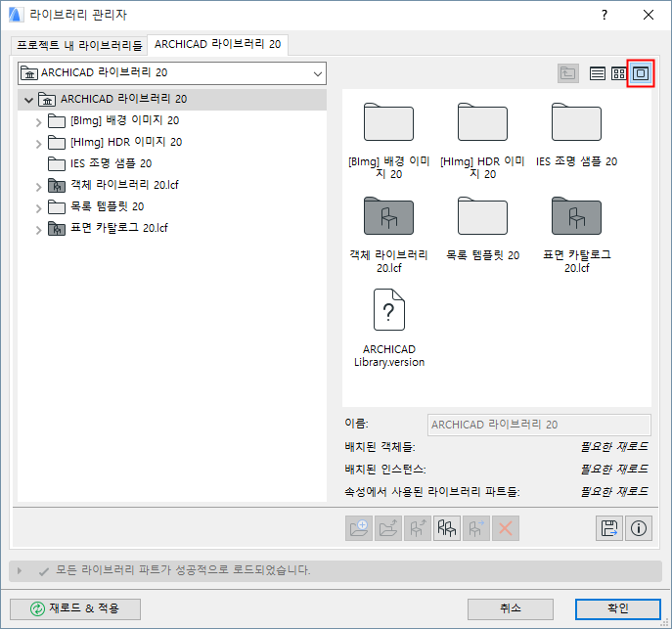Click the chair with blue right arrow icon
The width and height of the screenshot is (672, 629).
(476, 528)
